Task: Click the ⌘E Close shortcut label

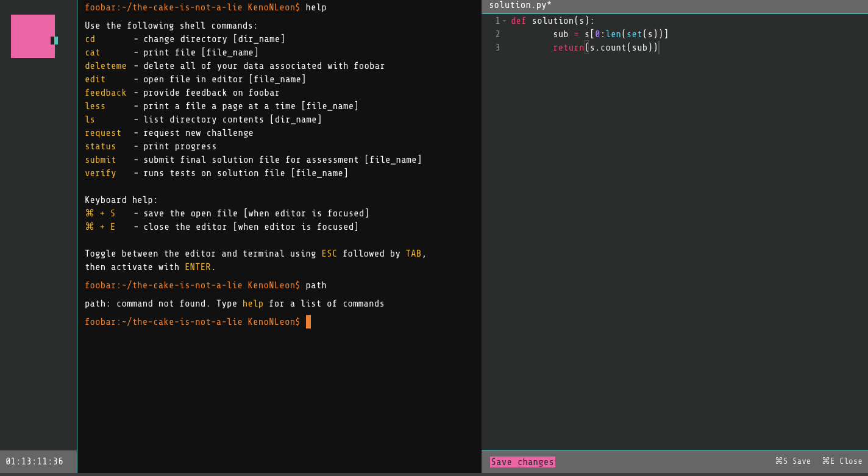Action: pyautogui.click(x=842, y=461)
